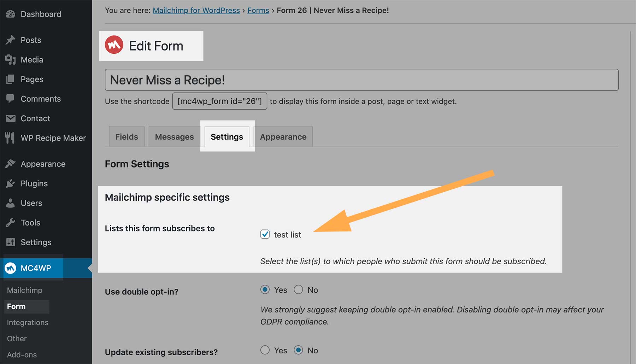Select Yes for update existing subscribers
Screen dimensions: 636x364
point(265,350)
